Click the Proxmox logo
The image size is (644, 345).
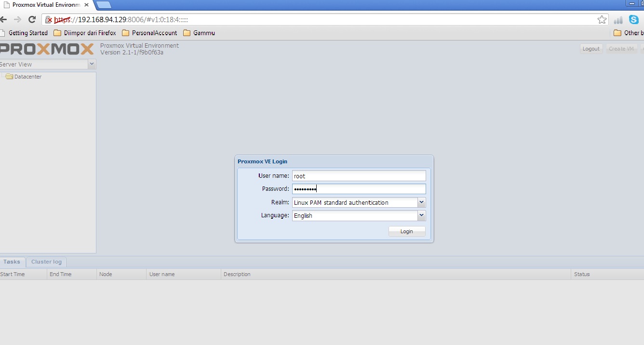point(47,49)
